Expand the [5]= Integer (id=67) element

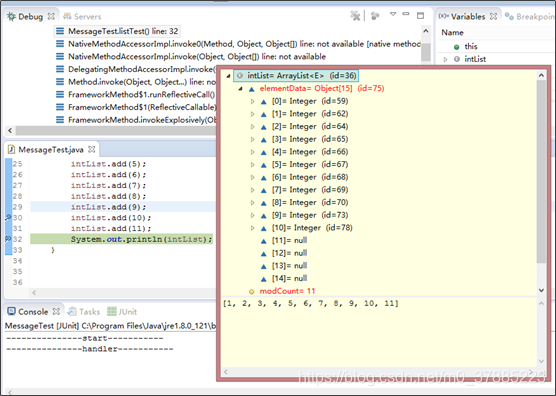pyautogui.click(x=252, y=164)
